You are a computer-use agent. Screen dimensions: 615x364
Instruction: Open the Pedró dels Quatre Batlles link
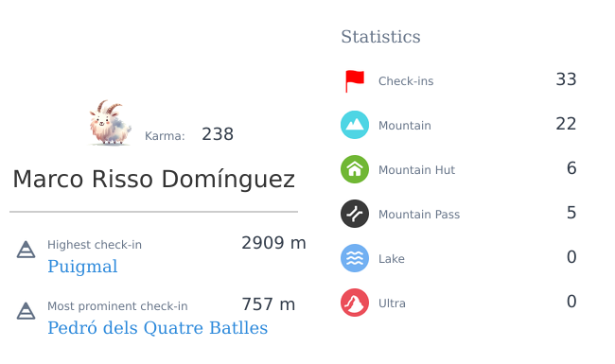158,328
